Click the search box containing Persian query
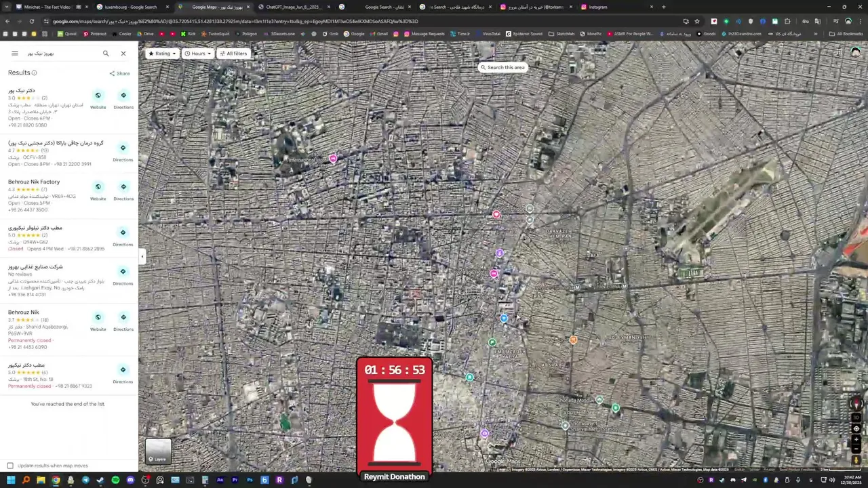The height and width of the screenshot is (488, 868). point(61,53)
